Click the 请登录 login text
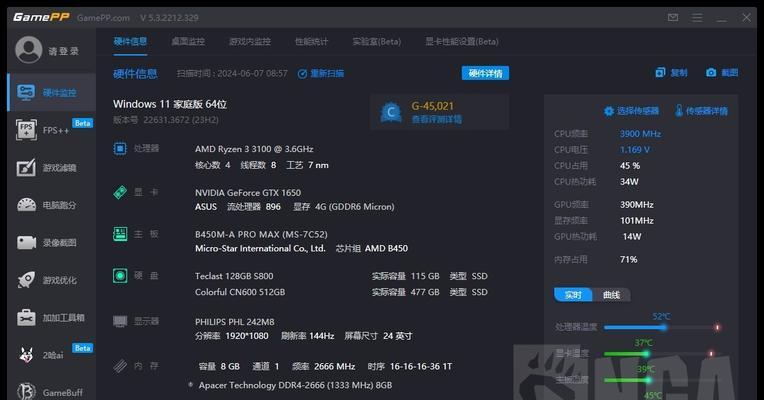Viewport: 764px width, 400px height. tap(63, 51)
